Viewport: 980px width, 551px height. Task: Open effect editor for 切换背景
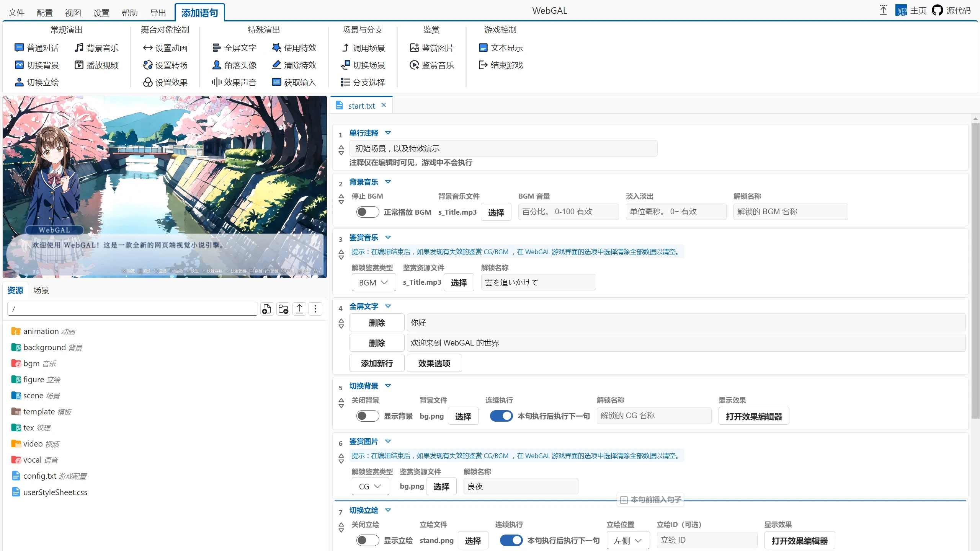click(753, 416)
